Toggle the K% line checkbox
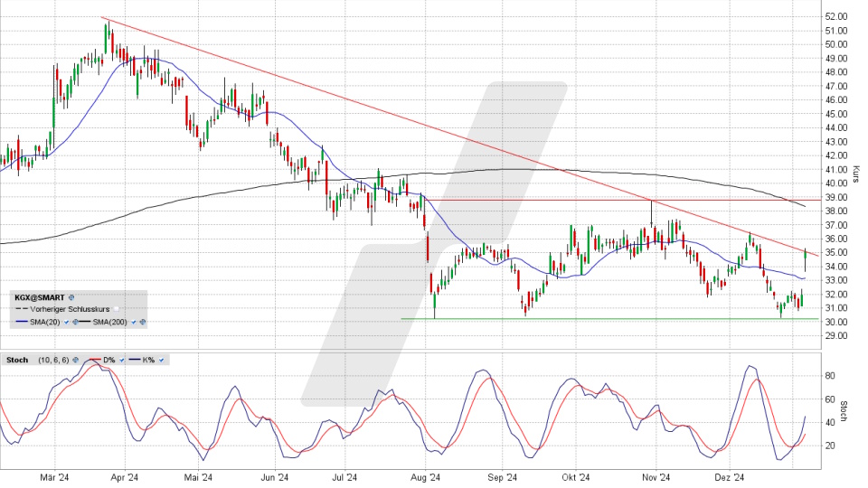This screenshot has height=488, width=868. (x=161, y=360)
